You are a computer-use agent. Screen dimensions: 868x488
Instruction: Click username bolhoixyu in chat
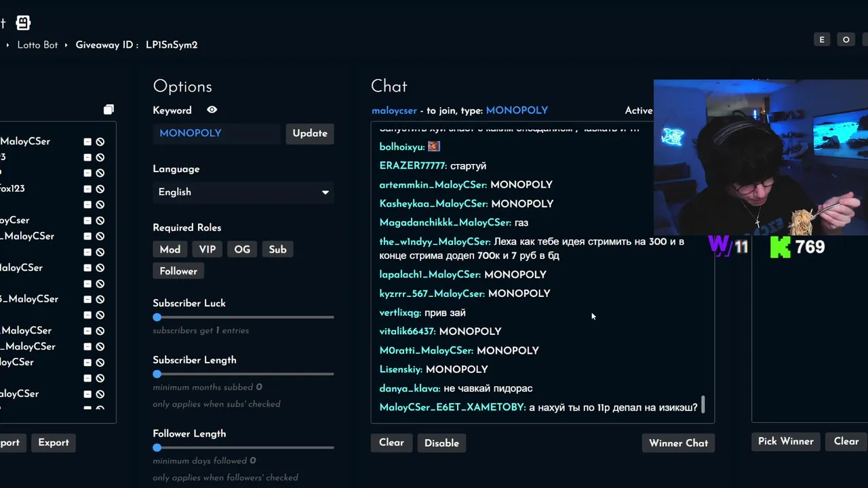click(x=402, y=147)
